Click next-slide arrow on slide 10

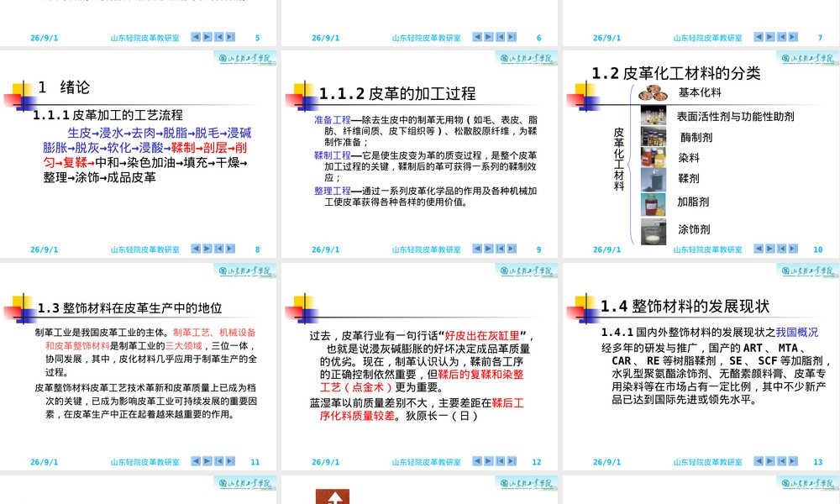[769, 249]
